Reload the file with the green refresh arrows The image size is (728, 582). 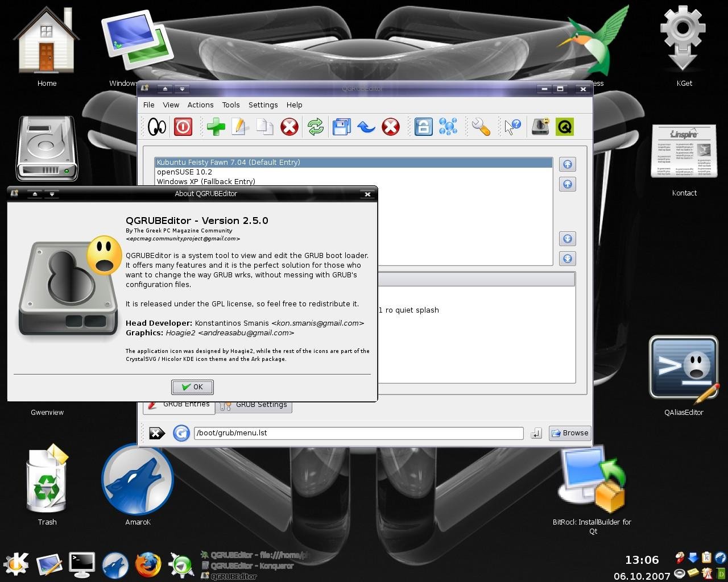point(316,127)
